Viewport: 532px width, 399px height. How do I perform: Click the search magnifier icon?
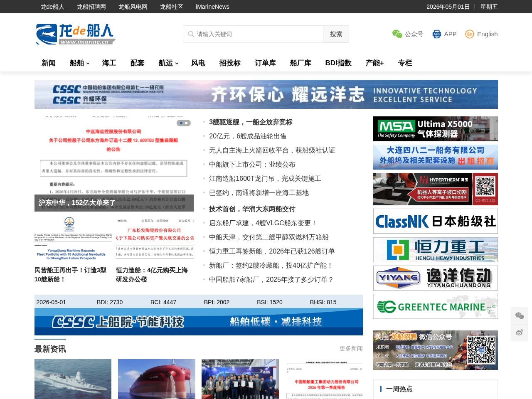[x=191, y=34]
